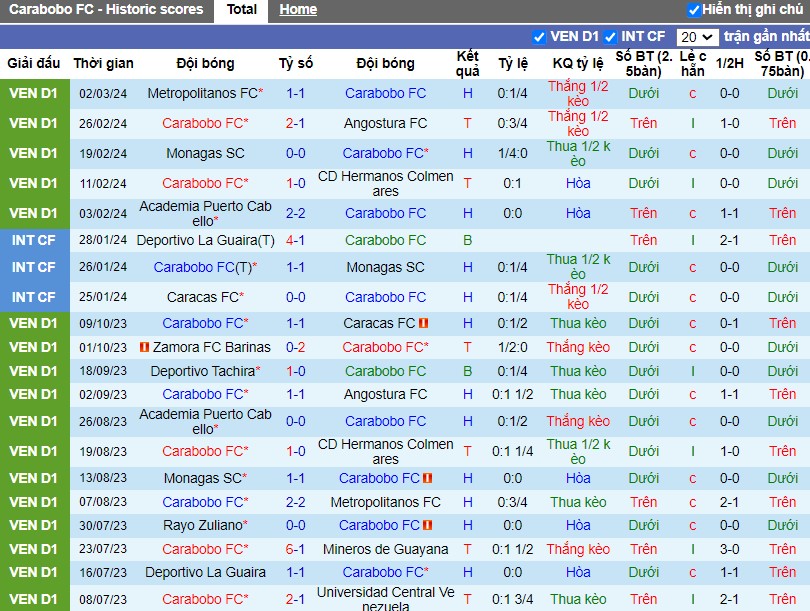Click the red card icon next to Caracas FC

424,323
